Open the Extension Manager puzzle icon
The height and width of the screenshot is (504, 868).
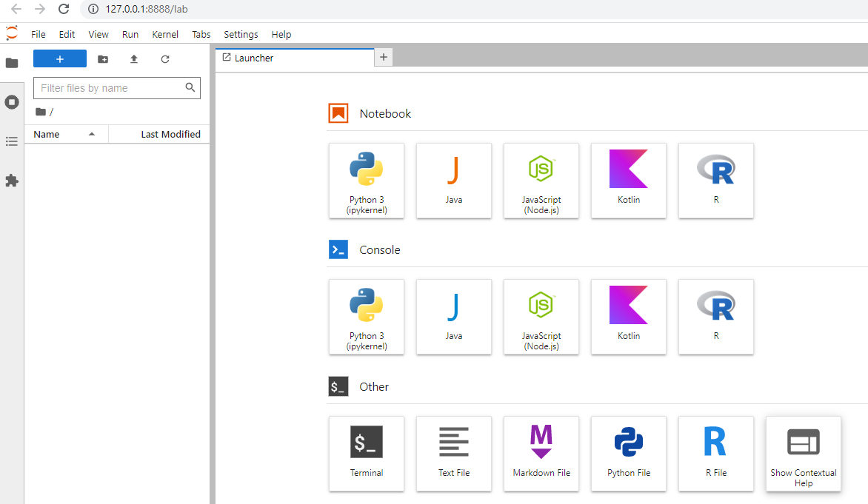[x=12, y=181]
